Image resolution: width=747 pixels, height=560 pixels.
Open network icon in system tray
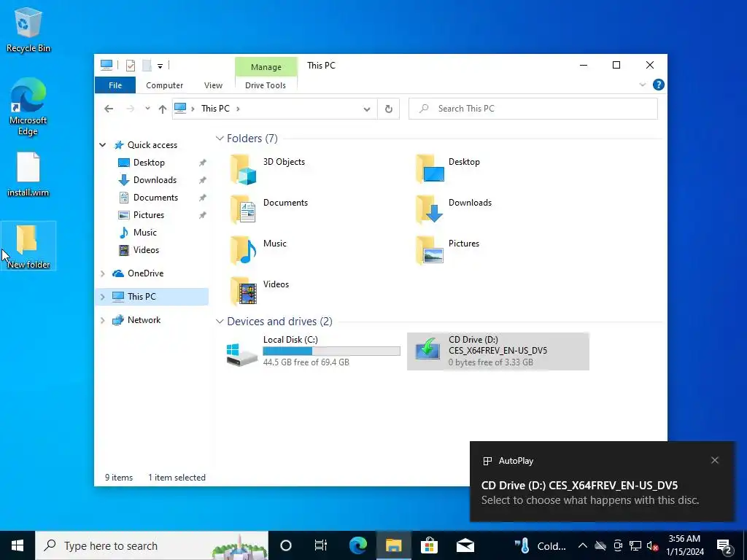pos(635,545)
